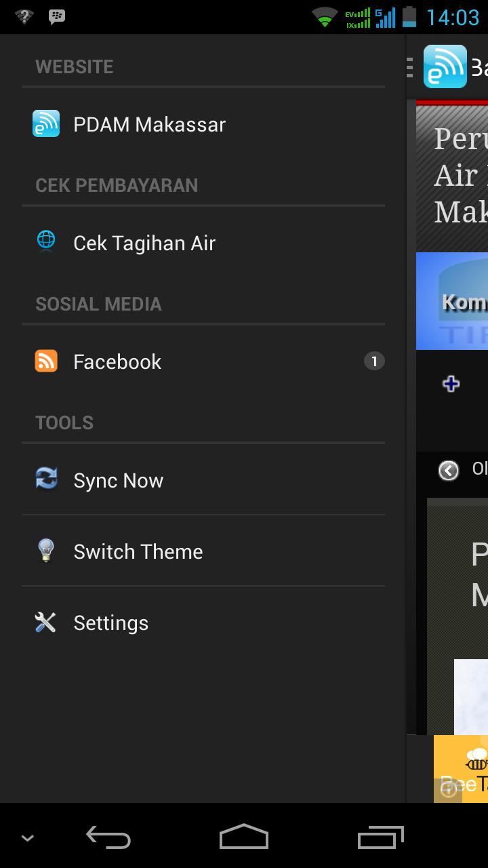Toggle the theme with Switch Theme
Screen dimensions: 488x868
point(138,552)
